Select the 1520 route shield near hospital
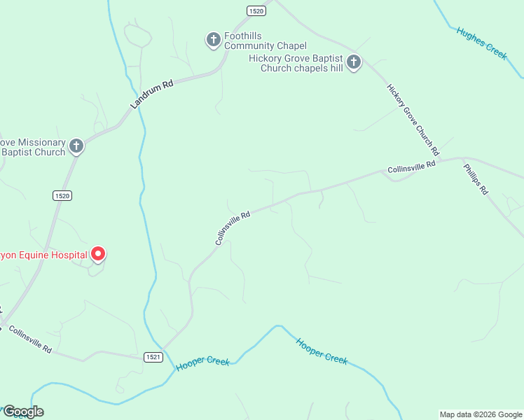 pyautogui.click(x=62, y=195)
